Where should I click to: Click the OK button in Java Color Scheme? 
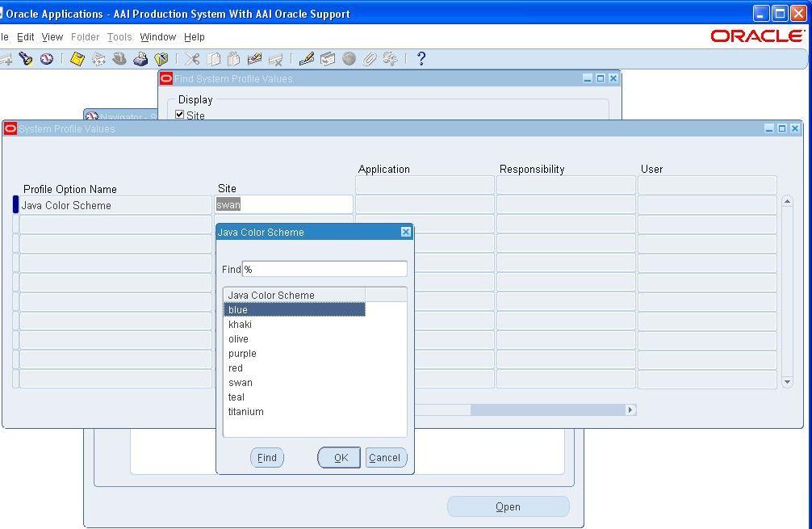click(x=338, y=457)
